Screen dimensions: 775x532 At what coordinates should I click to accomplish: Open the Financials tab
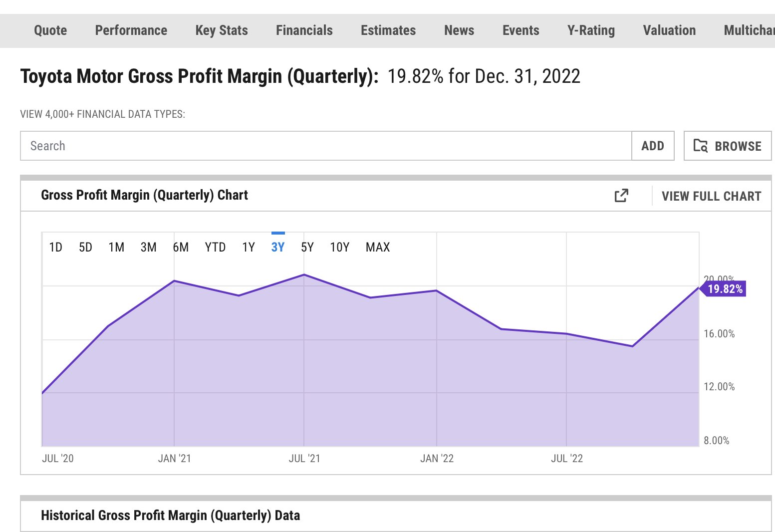tap(304, 30)
